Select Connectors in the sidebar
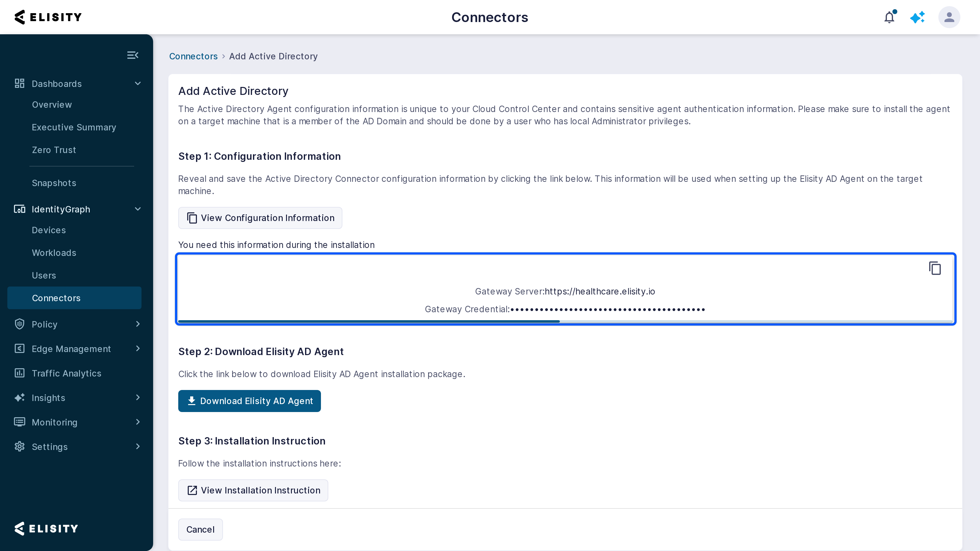Viewport: 980px width, 551px height. (x=74, y=298)
